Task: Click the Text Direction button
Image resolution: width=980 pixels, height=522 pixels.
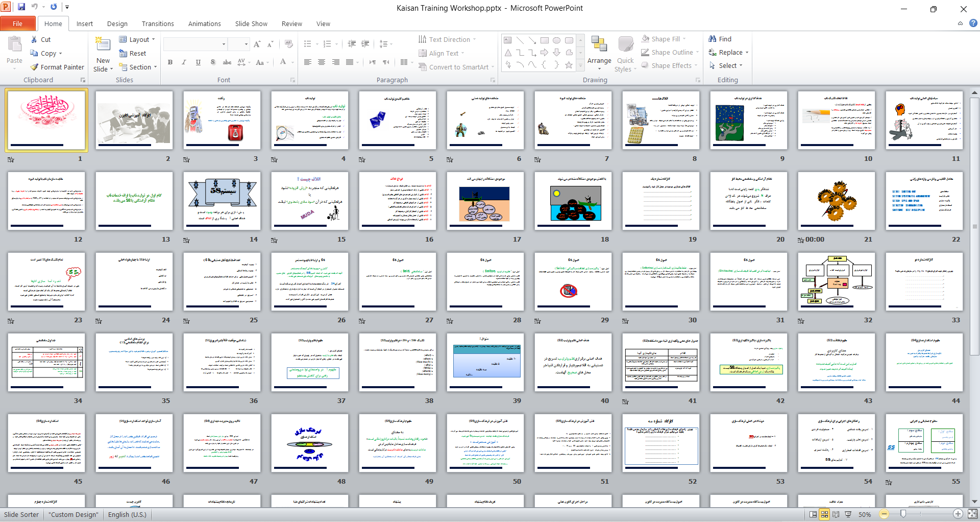Action: click(447, 39)
